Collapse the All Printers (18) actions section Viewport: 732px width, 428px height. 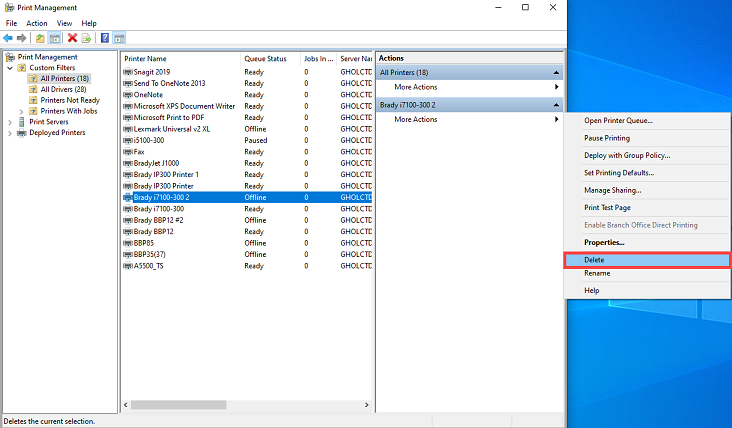556,72
